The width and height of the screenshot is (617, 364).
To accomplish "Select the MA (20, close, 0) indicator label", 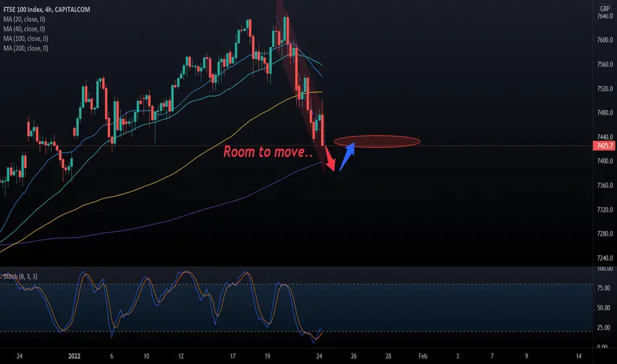I will (x=24, y=19).
